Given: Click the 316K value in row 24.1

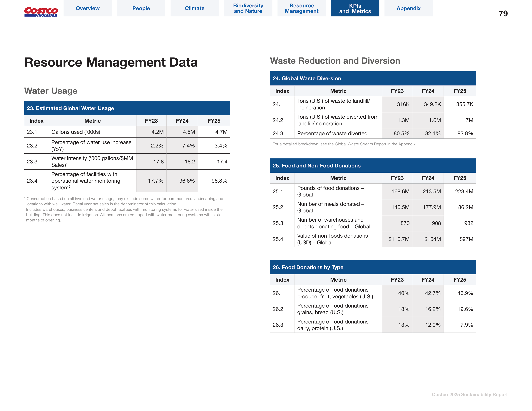Looking at the screenshot, I should (403, 104).
